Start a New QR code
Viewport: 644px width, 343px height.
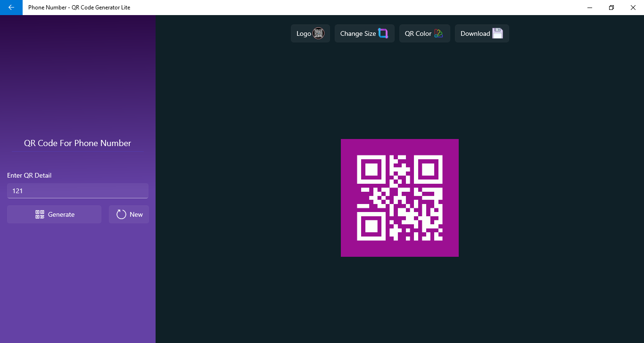[129, 214]
